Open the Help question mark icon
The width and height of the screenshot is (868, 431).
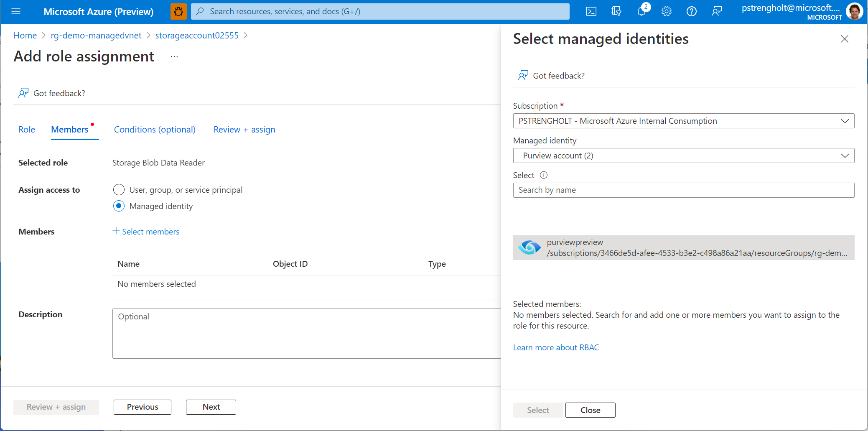click(x=692, y=11)
